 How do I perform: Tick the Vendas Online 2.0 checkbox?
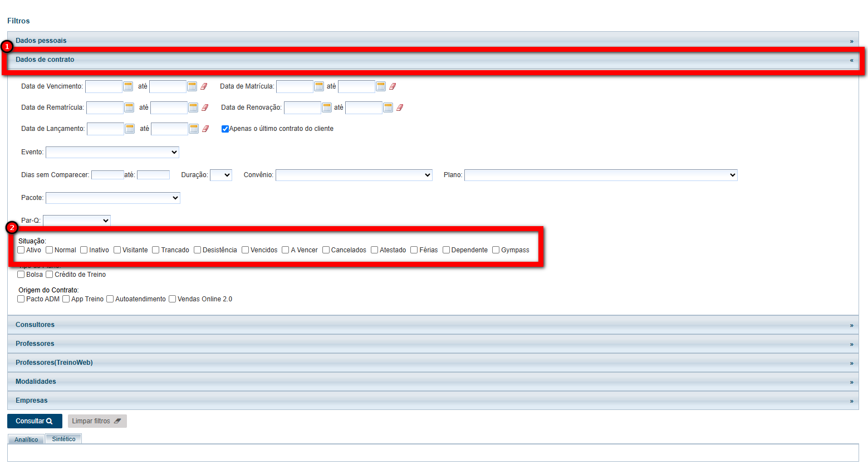click(x=173, y=299)
